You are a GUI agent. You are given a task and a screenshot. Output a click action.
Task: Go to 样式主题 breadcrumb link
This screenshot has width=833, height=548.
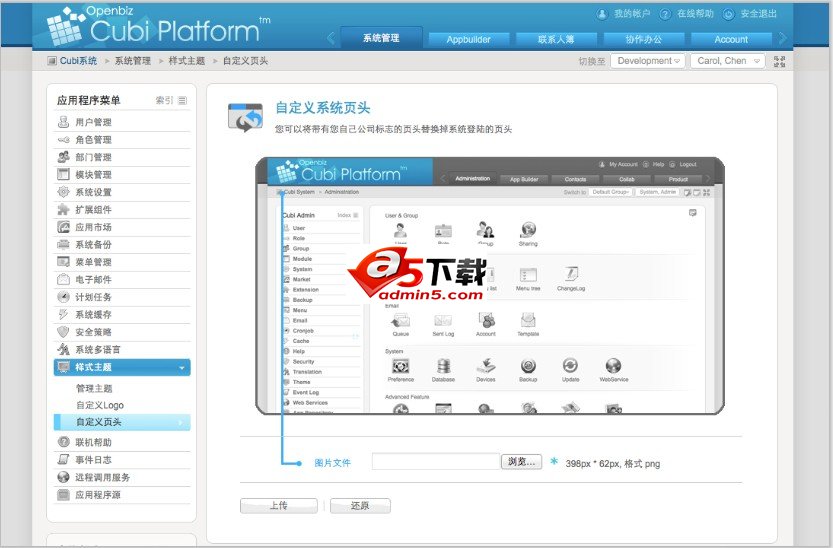coord(187,61)
